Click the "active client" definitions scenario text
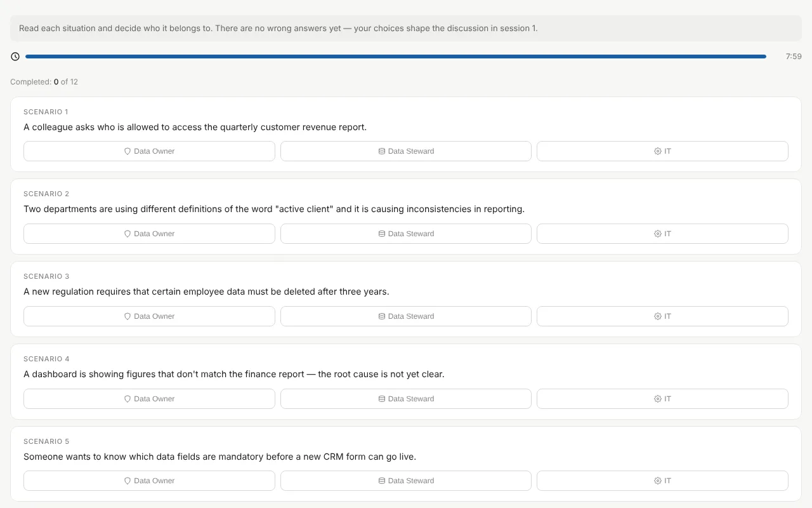Image resolution: width=812 pixels, height=508 pixels. click(x=274, y=209)
